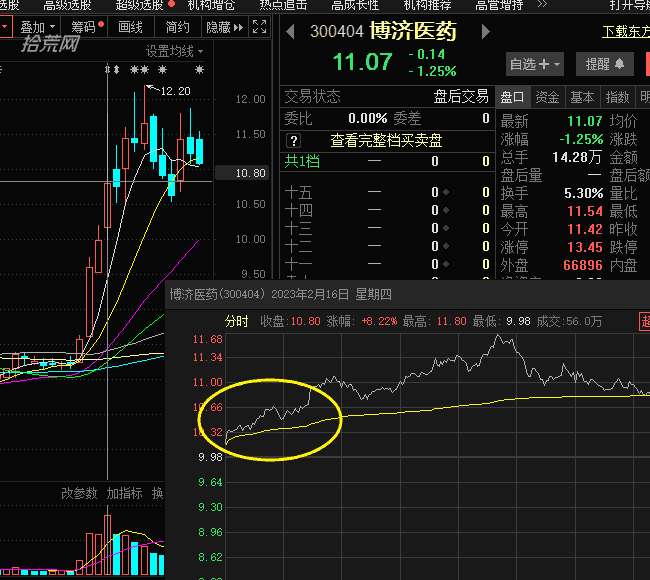Click popup 成交 56.0万 volume text

coord(569,321)
